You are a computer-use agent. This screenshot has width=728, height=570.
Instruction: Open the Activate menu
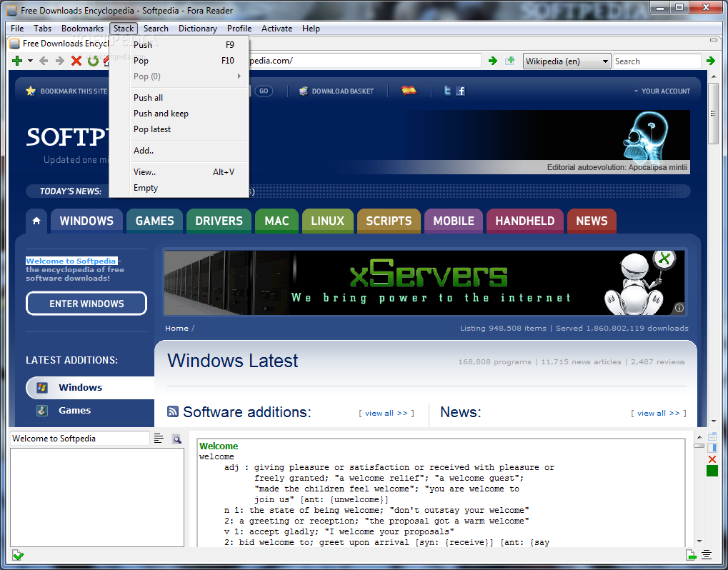[276, 29]
